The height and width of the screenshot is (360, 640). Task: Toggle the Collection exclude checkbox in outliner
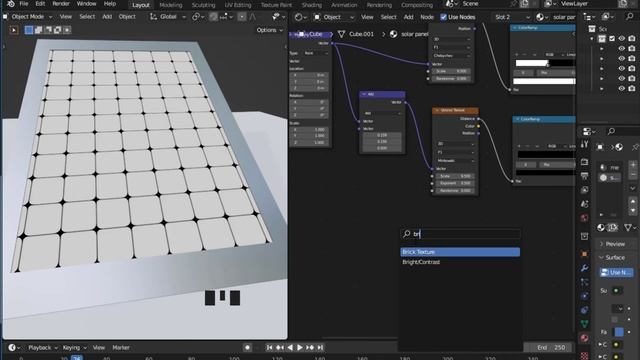611,38
